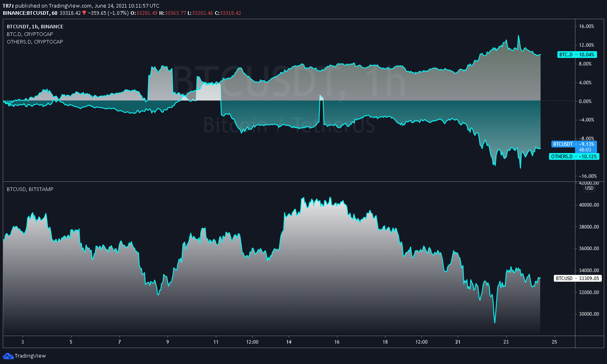Click the open value O:33281.49
The width and height of the screenshot is (607, 364).
click(144, 13)
